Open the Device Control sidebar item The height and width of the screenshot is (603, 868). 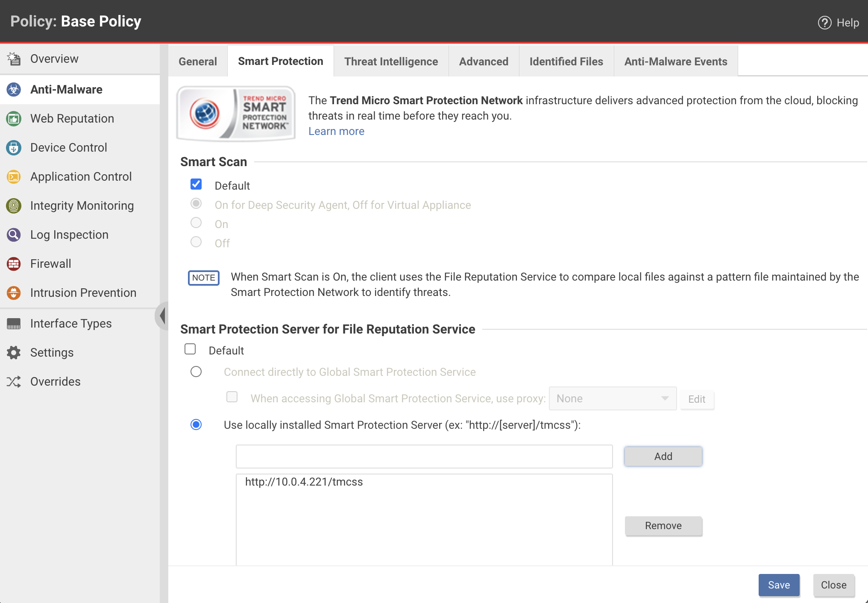click(80, 147)
